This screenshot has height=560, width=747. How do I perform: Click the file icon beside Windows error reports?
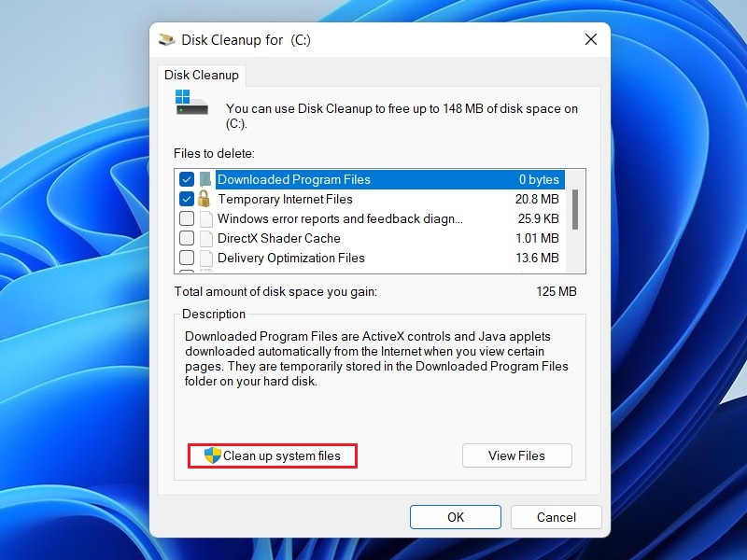(x=205, y=218)
